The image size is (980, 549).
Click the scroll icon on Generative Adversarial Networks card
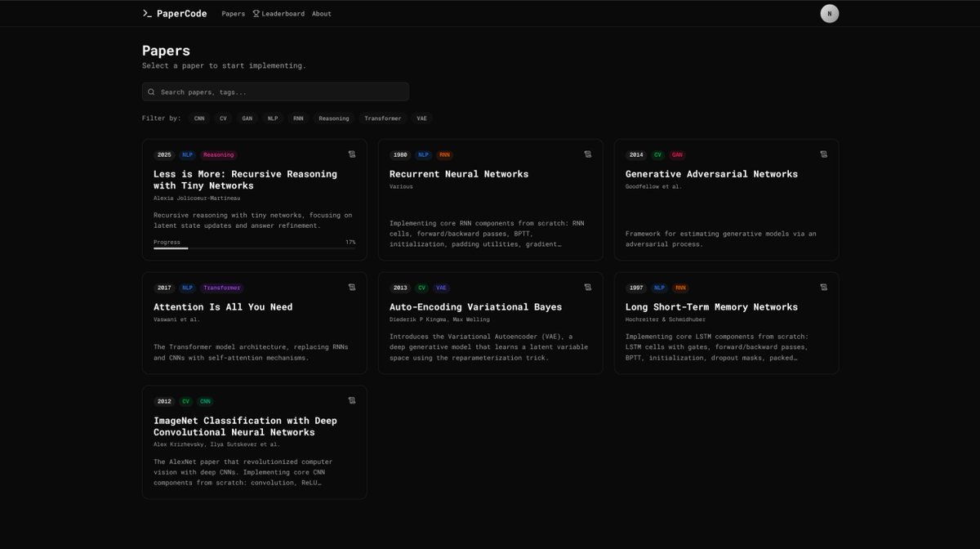824,154
